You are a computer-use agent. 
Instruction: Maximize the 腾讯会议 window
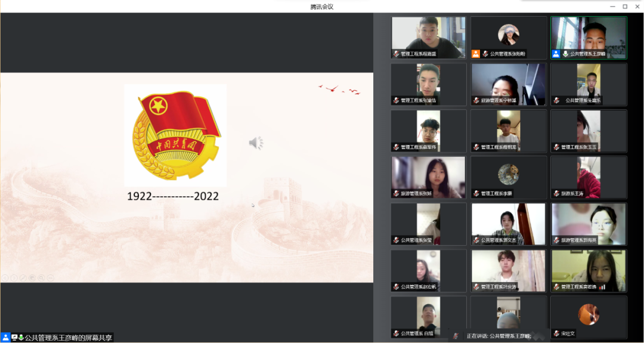(625, 6)
